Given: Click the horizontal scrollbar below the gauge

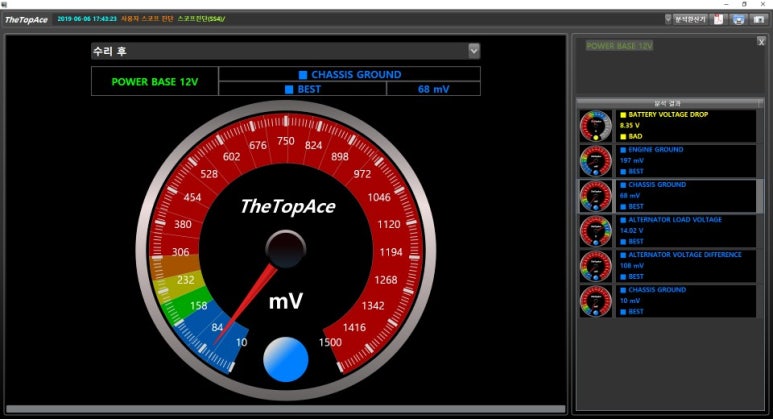Looking at the screenshot, I should coord(285,409).
